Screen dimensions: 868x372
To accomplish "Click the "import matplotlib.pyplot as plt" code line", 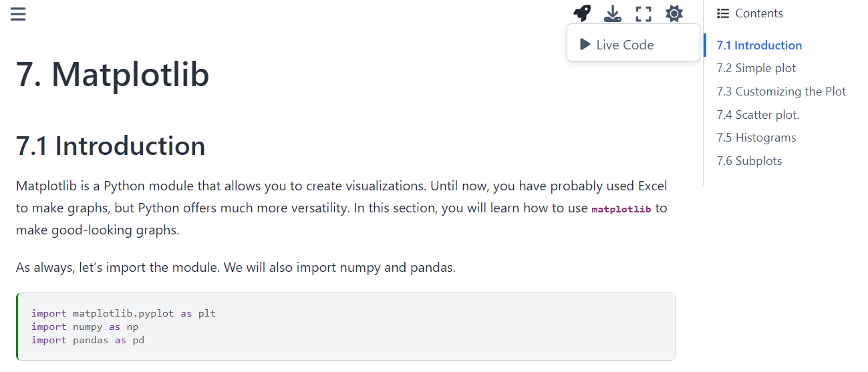I will 124,313.
